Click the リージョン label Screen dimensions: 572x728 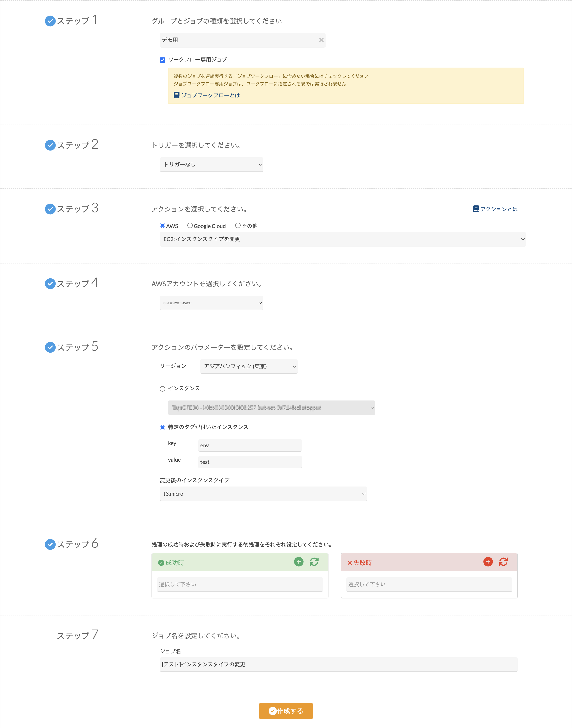(x=173, y=366)
